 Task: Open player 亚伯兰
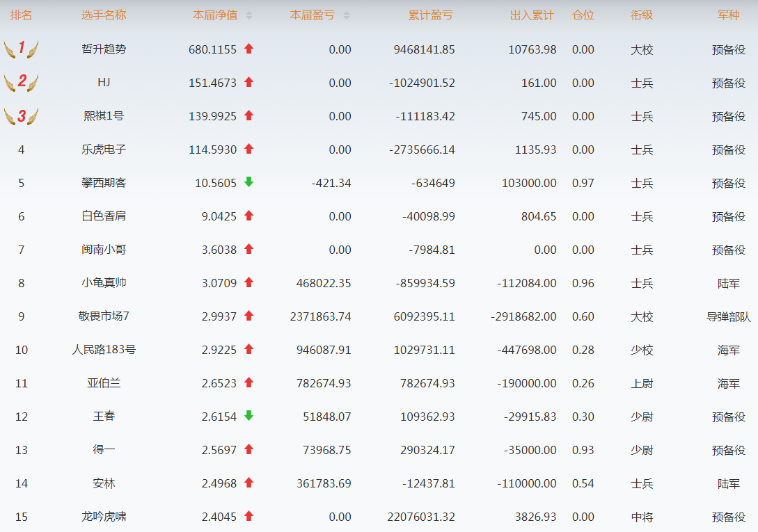(104, 382)
